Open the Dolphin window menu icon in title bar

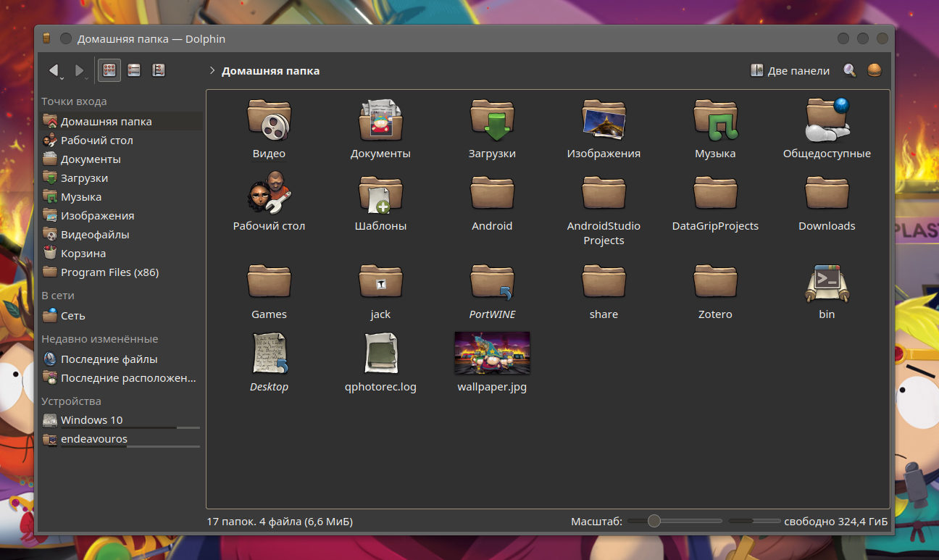click(x=47, y=38)
